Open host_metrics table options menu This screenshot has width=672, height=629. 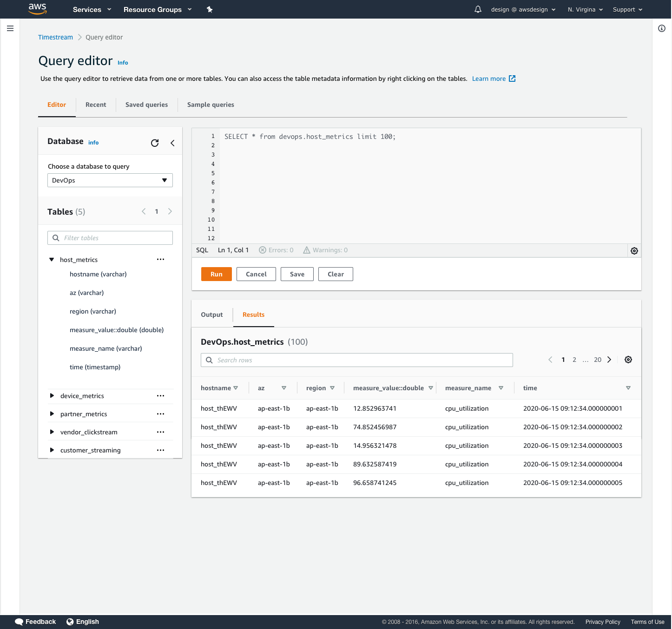[x=161, y=259]
